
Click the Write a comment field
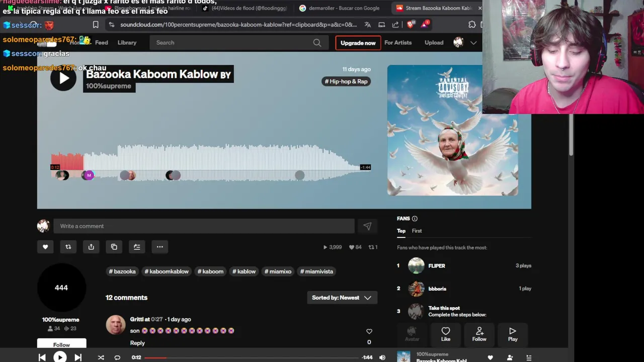204,226
